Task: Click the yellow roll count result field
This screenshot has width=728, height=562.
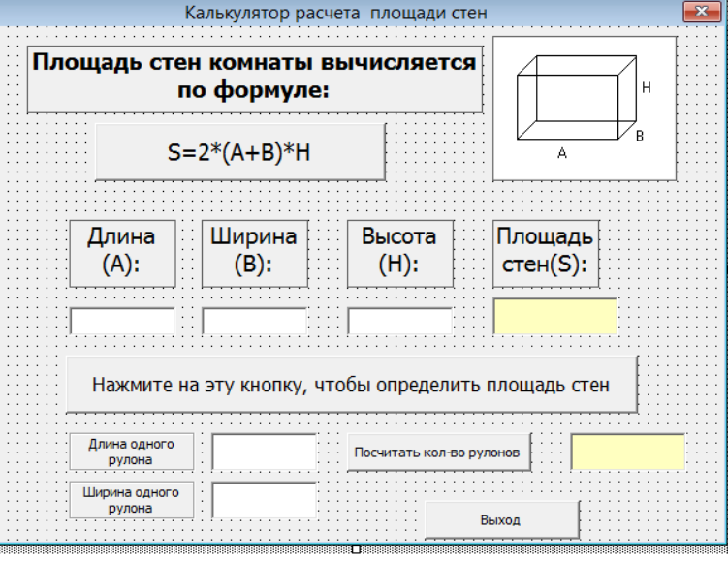Action: 628,452
